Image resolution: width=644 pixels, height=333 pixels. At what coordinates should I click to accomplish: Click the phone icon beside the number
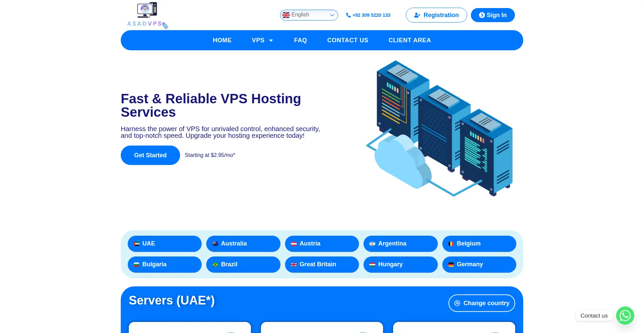pos(348,15)
